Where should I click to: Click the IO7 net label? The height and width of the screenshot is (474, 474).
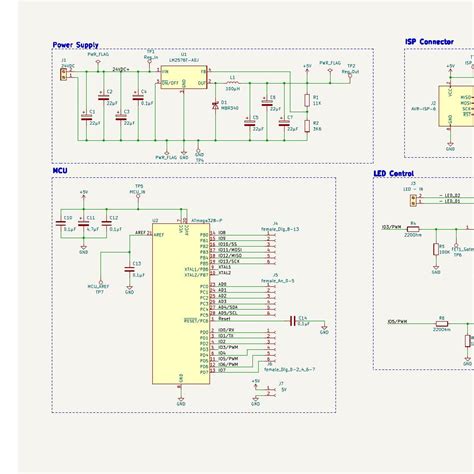(222, 370)
